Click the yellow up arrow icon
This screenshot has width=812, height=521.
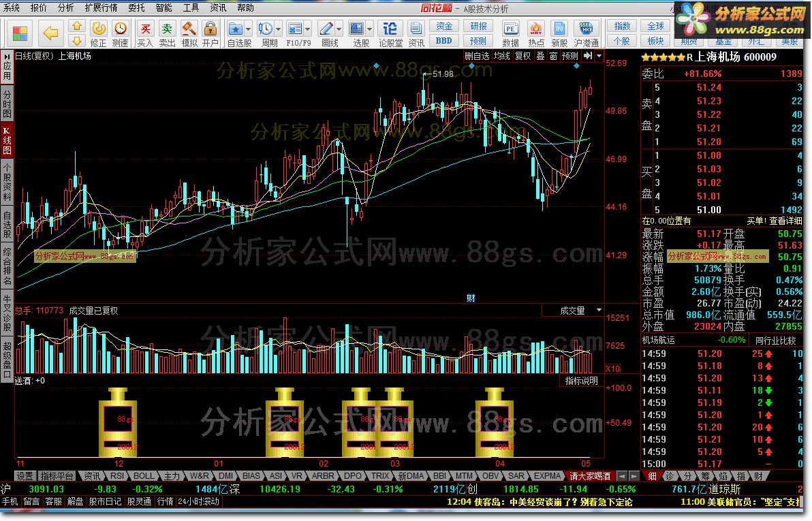pos(77,26)
